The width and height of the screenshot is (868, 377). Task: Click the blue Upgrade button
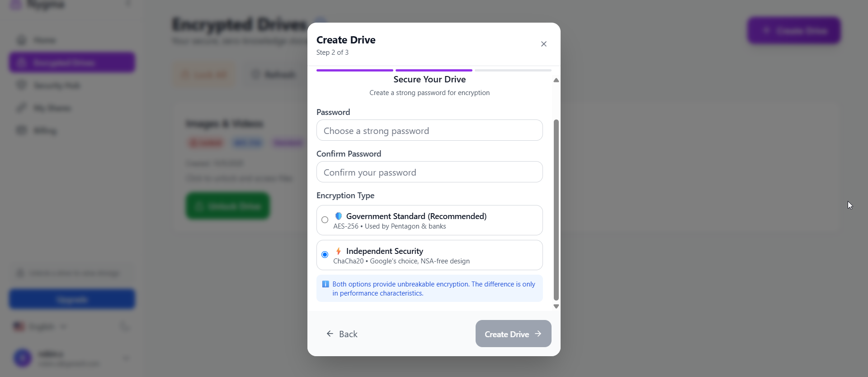72,300
